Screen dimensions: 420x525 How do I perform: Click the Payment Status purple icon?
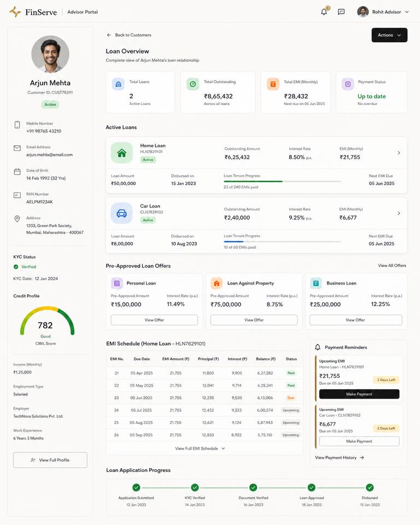click(348, 84)
